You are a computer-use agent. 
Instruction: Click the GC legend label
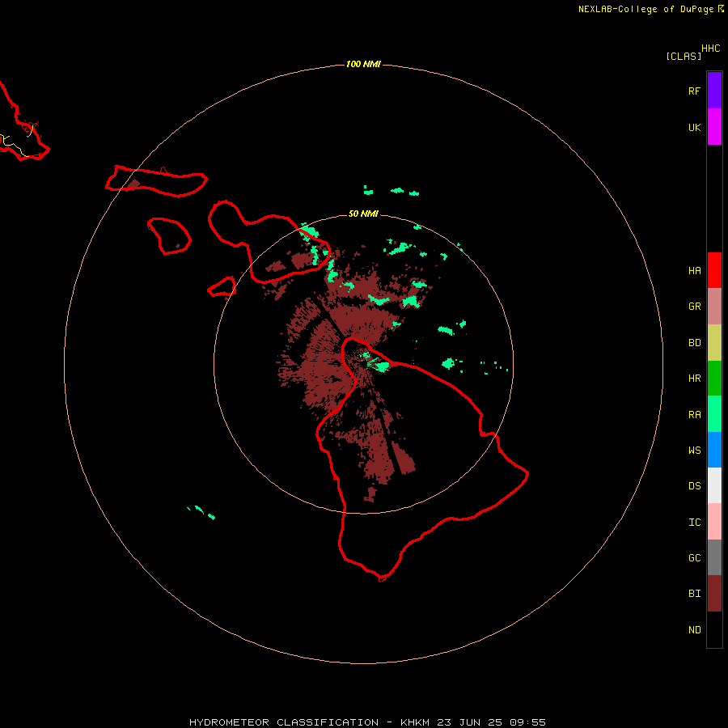click(694, 558)
